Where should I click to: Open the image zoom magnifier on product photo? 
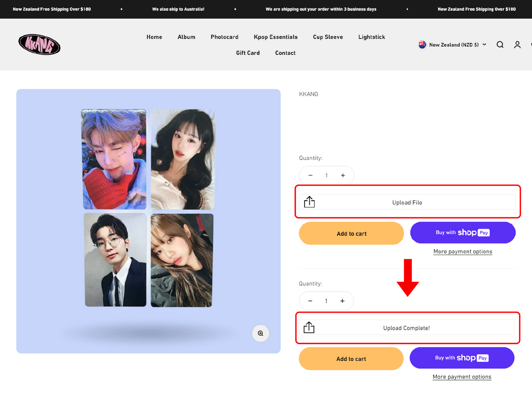pos(260,333)
